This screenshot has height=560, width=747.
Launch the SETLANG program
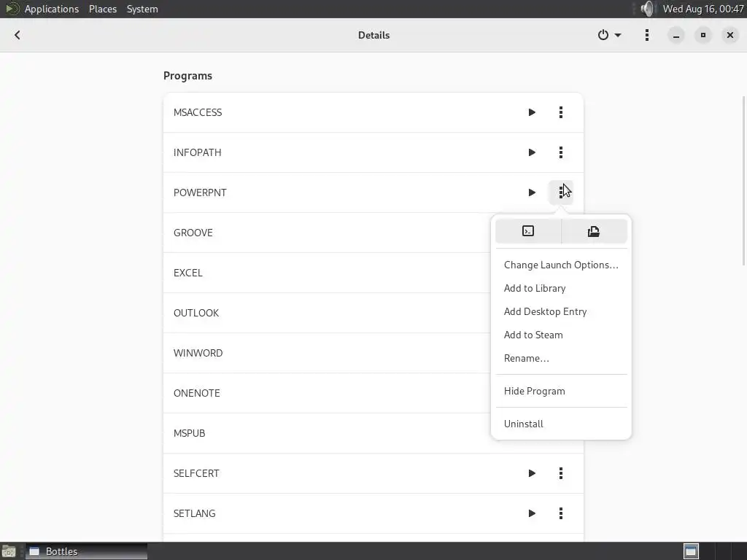(532, 513)
